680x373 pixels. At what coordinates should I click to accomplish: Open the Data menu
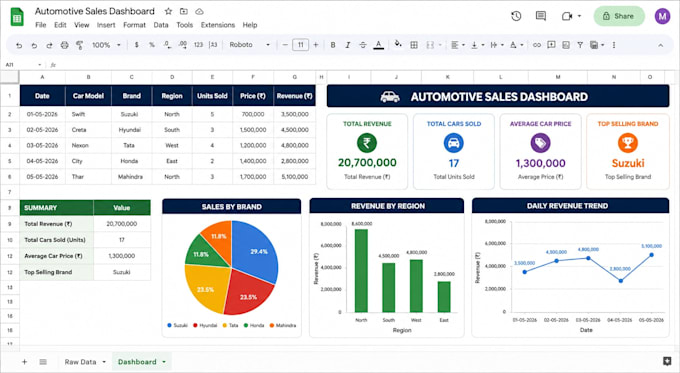click(161, 25)
